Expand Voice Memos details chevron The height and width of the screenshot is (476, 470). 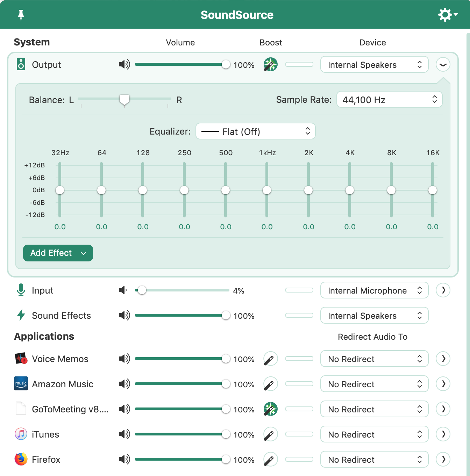pyautogui.click(x=443, y=359)
